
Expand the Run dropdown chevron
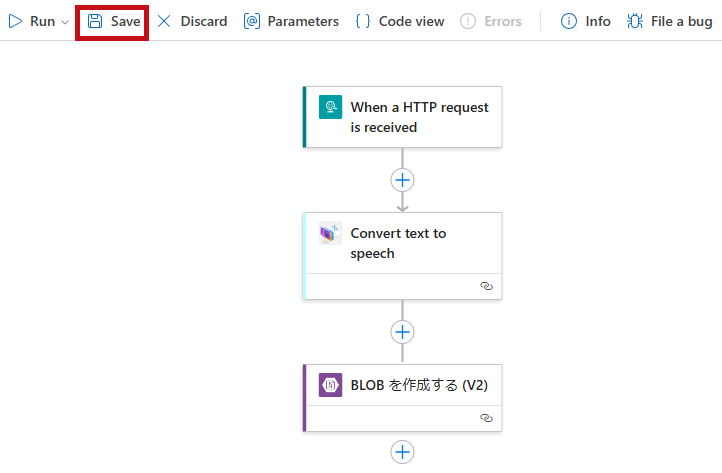pyautogui.click(x=65, y=22)
